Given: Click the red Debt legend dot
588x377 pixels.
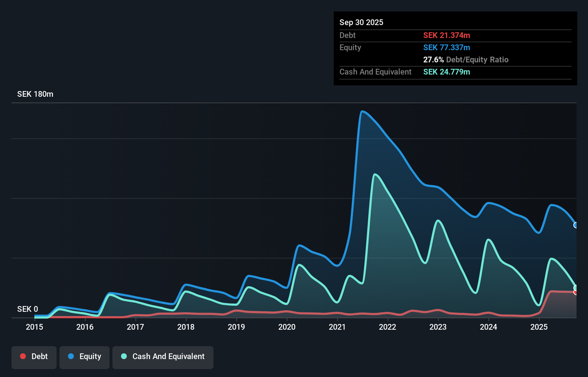Looking at the screenshot, I should coord(23,356).
